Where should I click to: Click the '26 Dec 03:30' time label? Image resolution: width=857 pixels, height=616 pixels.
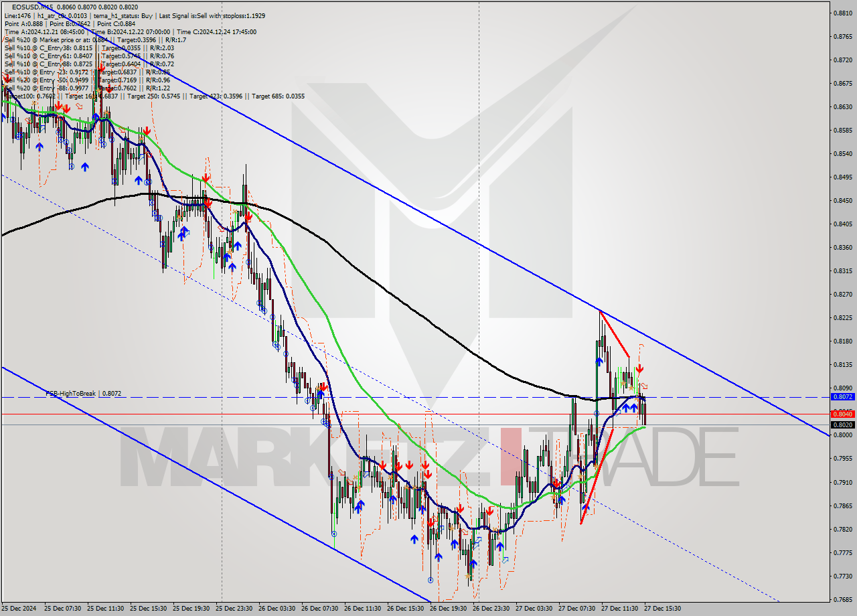277,609
